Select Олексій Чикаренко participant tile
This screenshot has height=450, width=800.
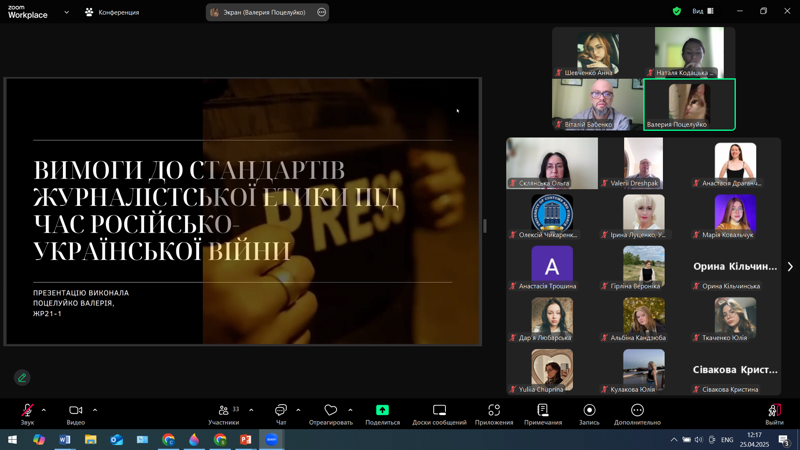click(x=552, y=215)
